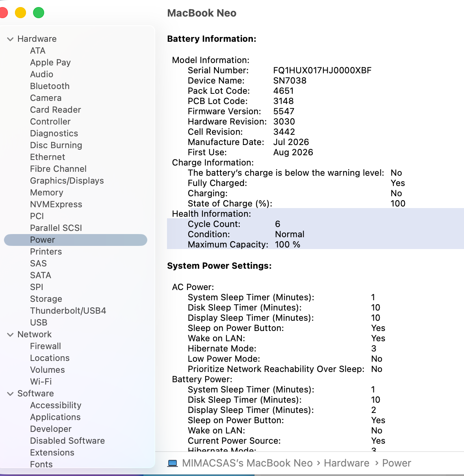Open the Bluetooth hardware section
This screenshot has width=464, height=476.
(x=50, y=86)
